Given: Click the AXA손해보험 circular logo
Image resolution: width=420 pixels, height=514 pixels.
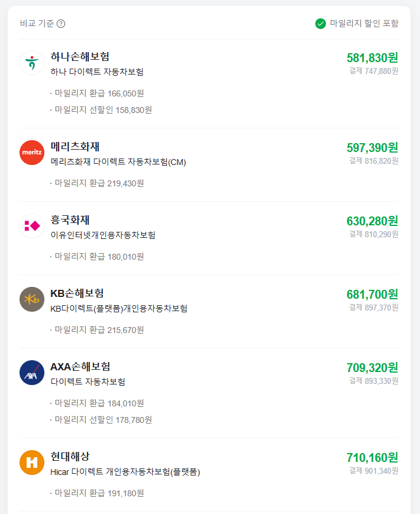Looking at the screenshot, I should click(31, 374).
